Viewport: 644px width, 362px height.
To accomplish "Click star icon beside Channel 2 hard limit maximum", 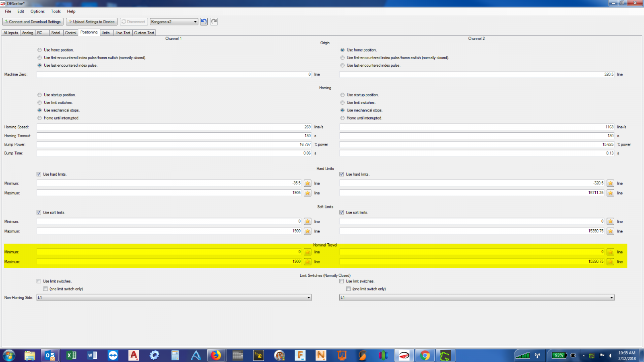I will point(610,193).
